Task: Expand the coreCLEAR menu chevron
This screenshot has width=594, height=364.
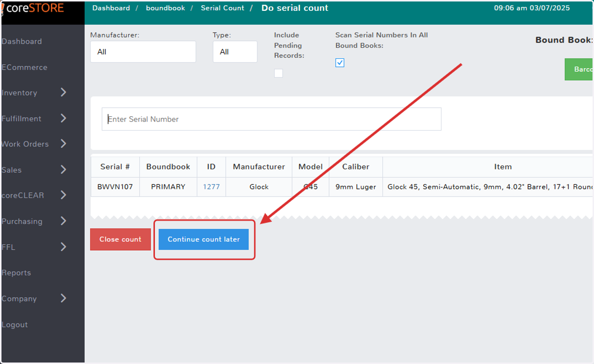Action: click(63, 195)
